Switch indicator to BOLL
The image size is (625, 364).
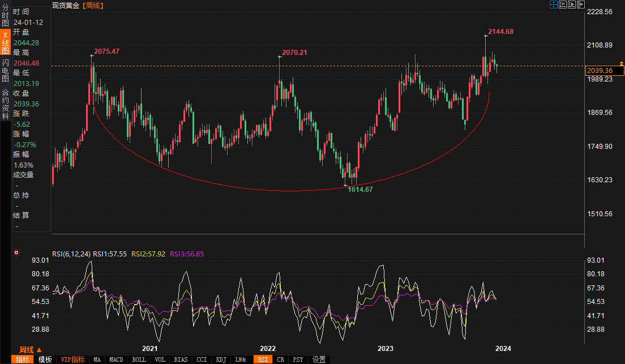(138, 359)
